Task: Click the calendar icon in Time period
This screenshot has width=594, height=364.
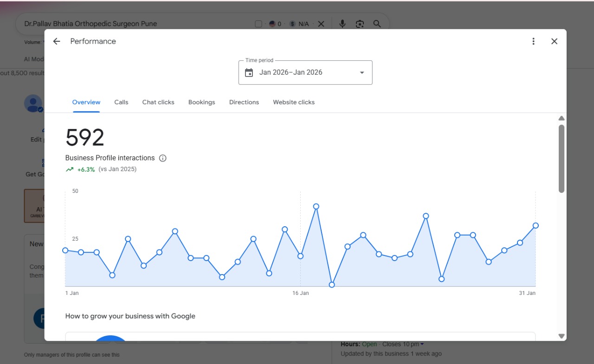Action: [249, 72]
